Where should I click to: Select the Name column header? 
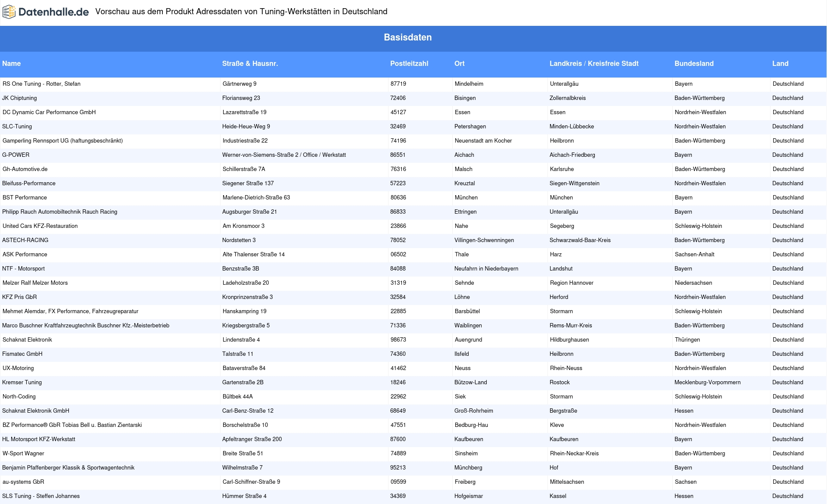pyautogui.click(x=11, y=64)
